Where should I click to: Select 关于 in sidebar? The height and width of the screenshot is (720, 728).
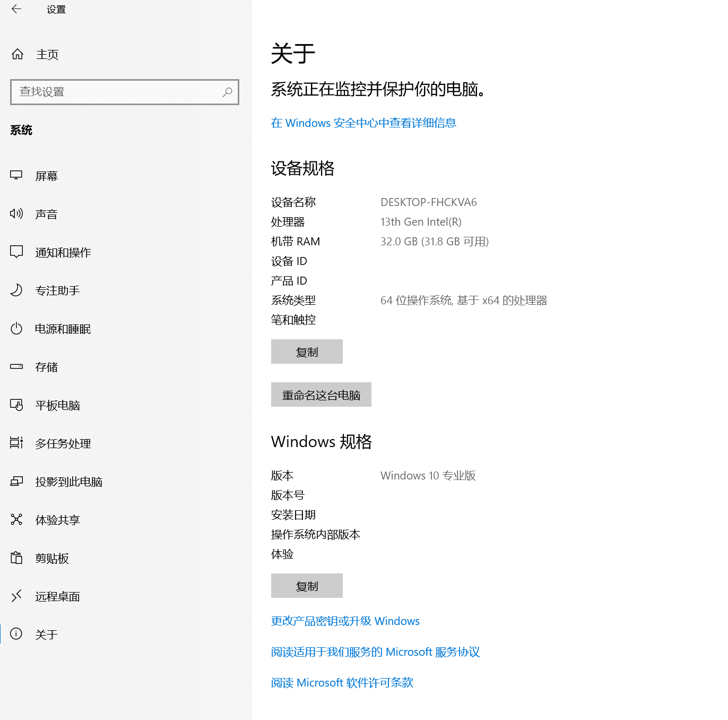(126, 635)
